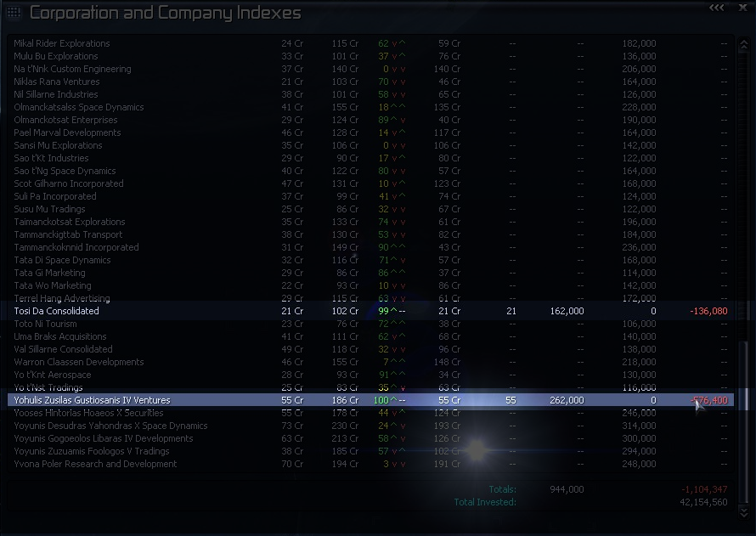
Task: Click the 262,000 value in highlighted row
Action: [x=567, y=400]
